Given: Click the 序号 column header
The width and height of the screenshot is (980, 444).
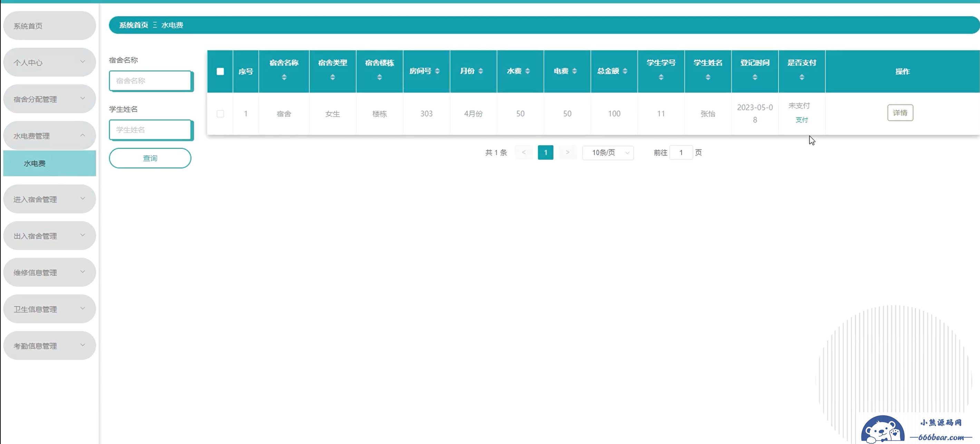Looking at the screenshot, I should (x=246, y=71).
